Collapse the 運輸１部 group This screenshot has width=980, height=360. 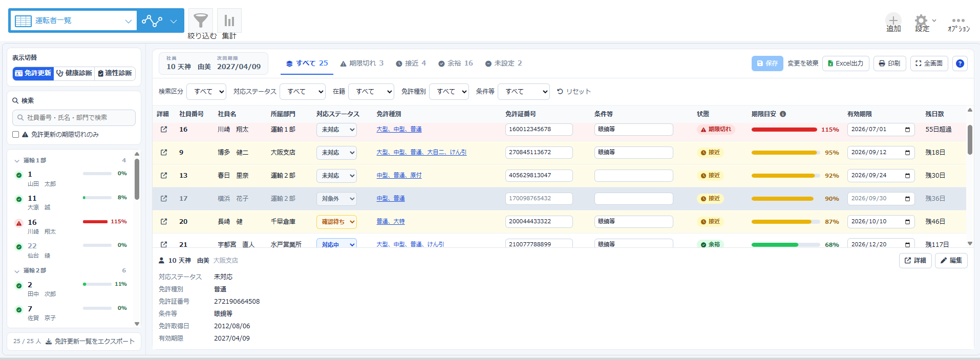point(17,161)
